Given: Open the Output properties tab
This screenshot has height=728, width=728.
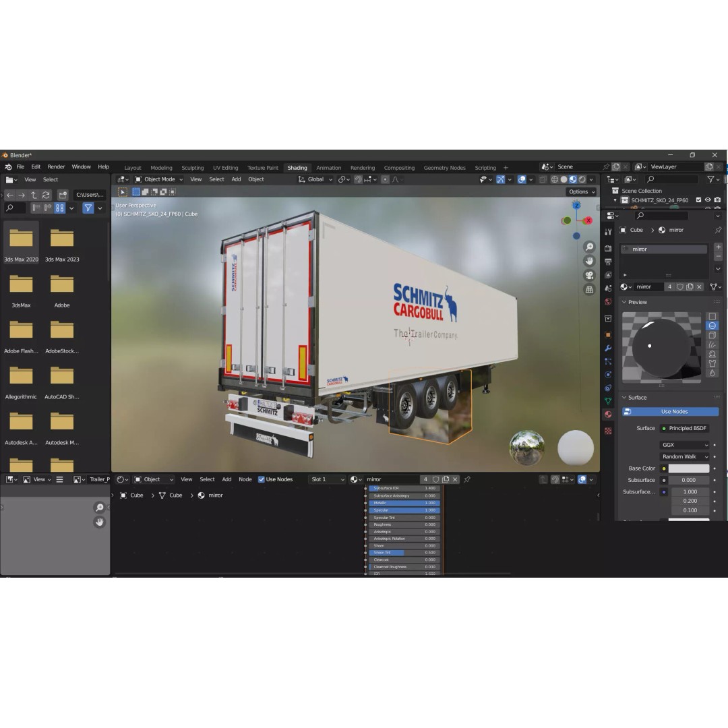Looking at the screenshot, I should [608, 262].
